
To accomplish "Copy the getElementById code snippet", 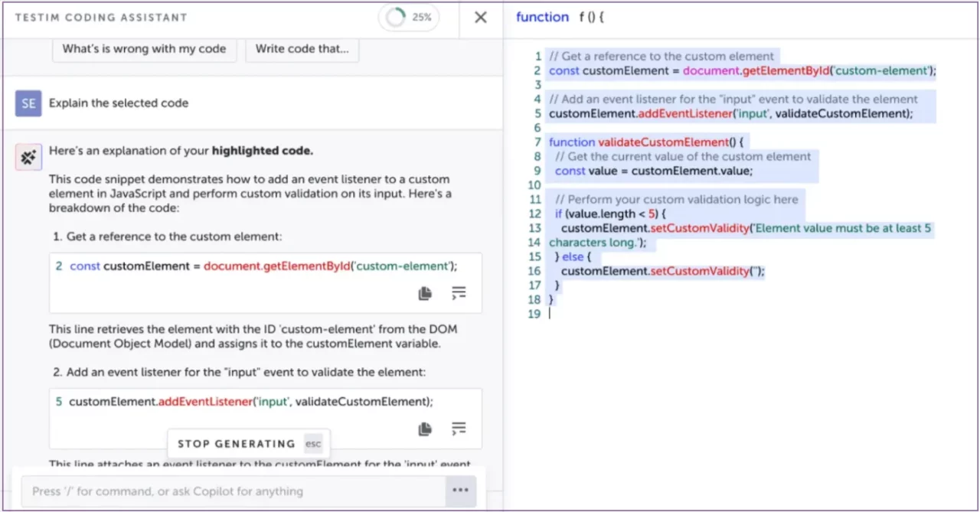I will click(x=425, y=293).
